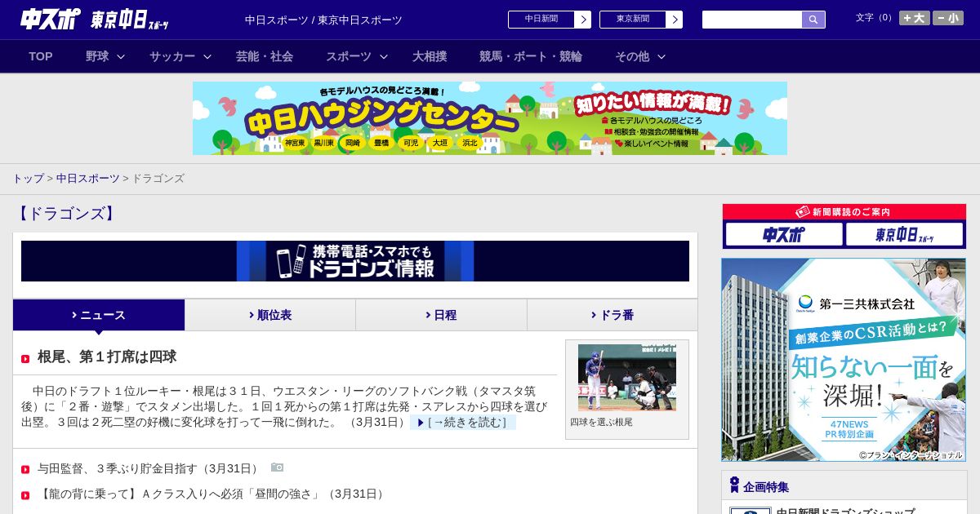Increase text size with 大 button
Image resolution: width=980 pixels, height=514 pixels.
pos(915,18)
